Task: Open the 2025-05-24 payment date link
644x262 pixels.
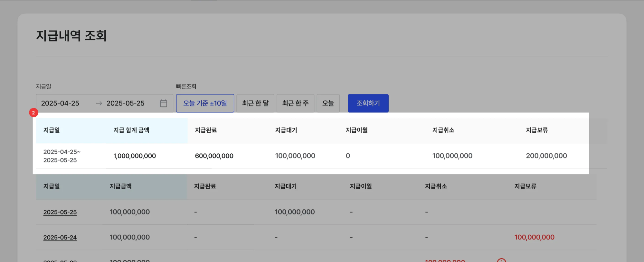Action: pos(60,238)
